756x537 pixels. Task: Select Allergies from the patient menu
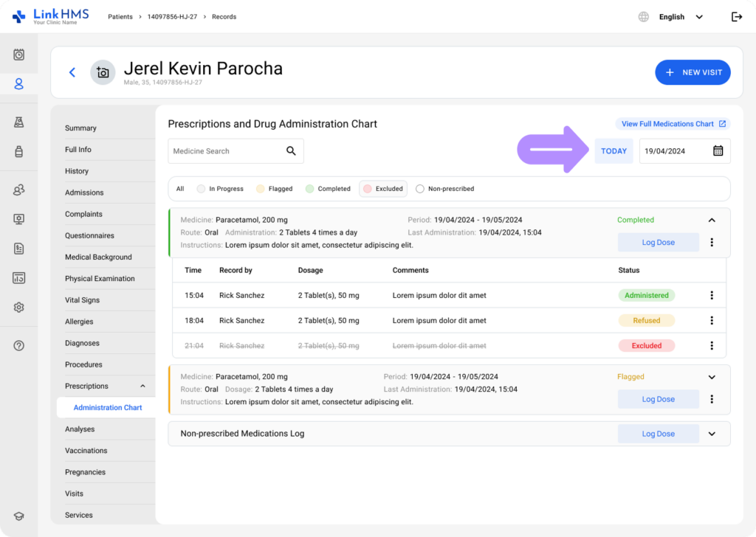[79, 322]
